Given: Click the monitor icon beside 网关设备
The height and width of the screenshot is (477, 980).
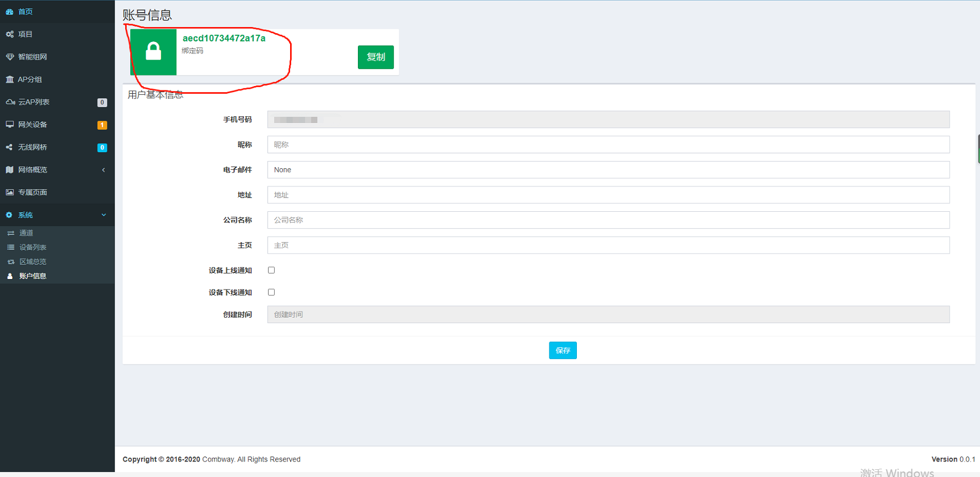Looking at the screenshot, I should click(9, 125).
